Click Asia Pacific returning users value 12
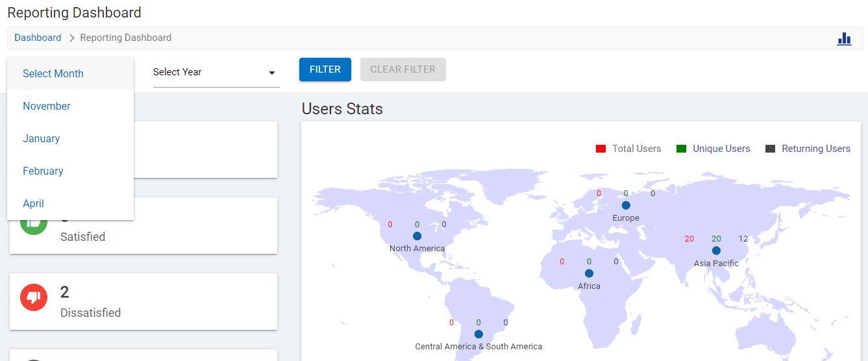This screenshot has width=868, height=361. (x=743, y=239)
